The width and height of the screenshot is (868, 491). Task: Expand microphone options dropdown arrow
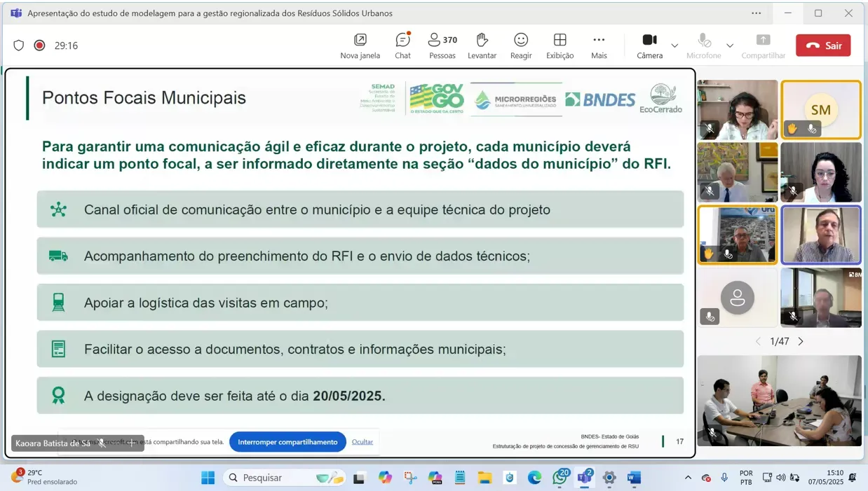[x=730, y=46]
